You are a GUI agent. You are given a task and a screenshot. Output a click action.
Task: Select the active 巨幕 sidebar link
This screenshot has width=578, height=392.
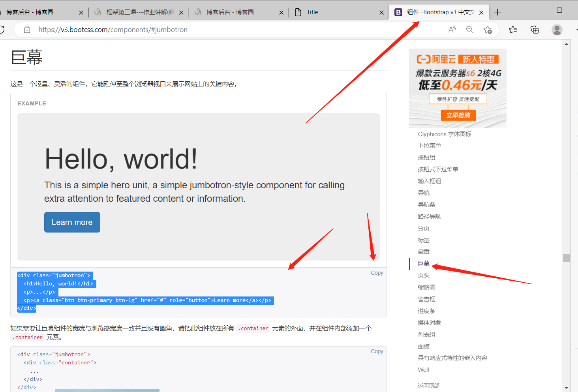pyautogui.click(x=424, y=264)
